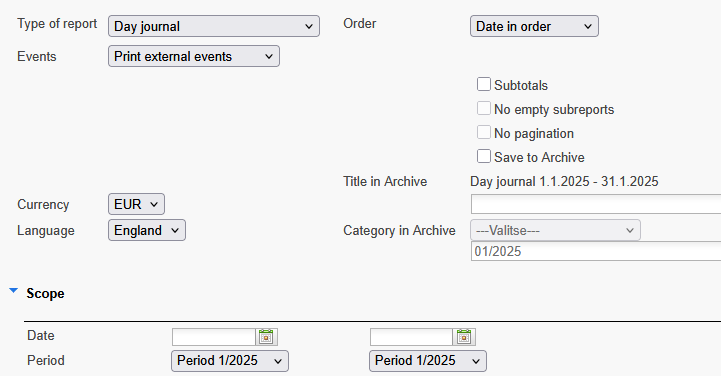
Task: Open calendar picker for start date
Action: (x=266, y=337)
